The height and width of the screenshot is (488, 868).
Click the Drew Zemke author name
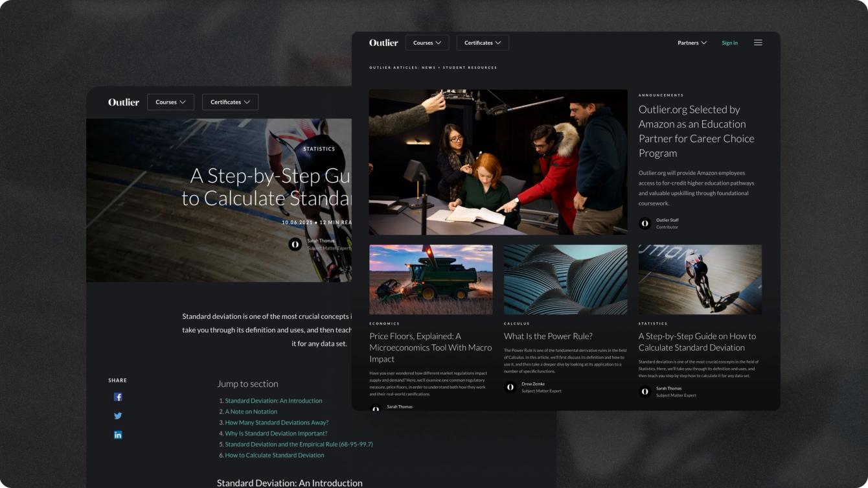[x=533, y=384]
